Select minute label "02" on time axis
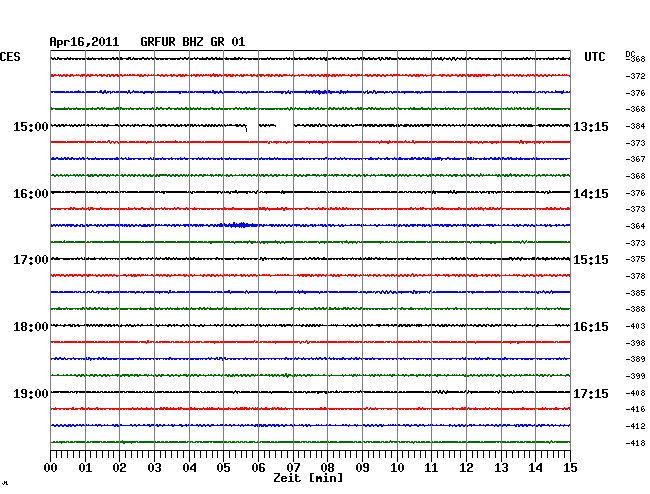The width and height of the screenshot is (650, 494). click(119, 468)
